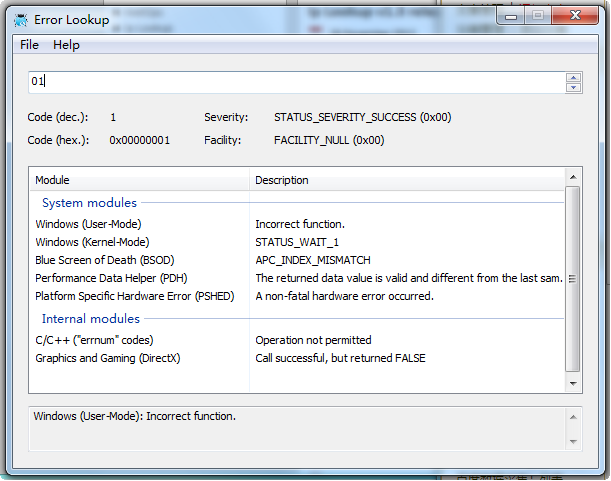Viewport: 611px width, 481px height.
Task: Open the File menu
Action: pyautogui.click(x=29, y=45)
